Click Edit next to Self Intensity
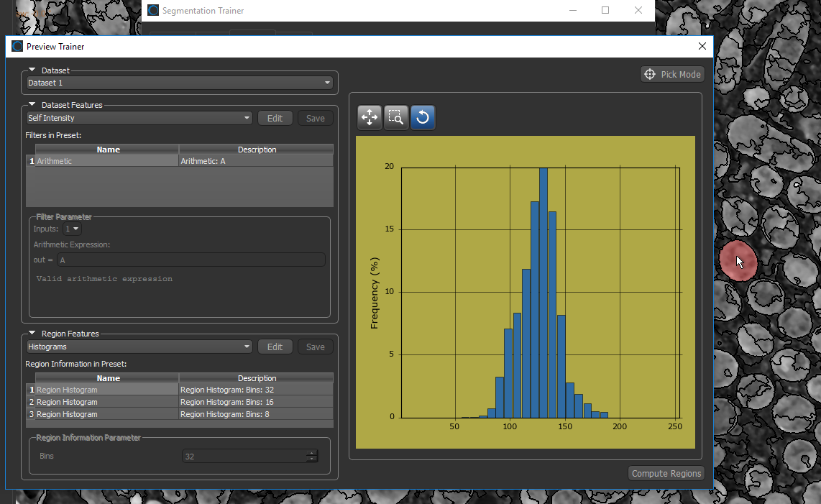Viewport: 821px width, 504px height. (x=275, y=118)
